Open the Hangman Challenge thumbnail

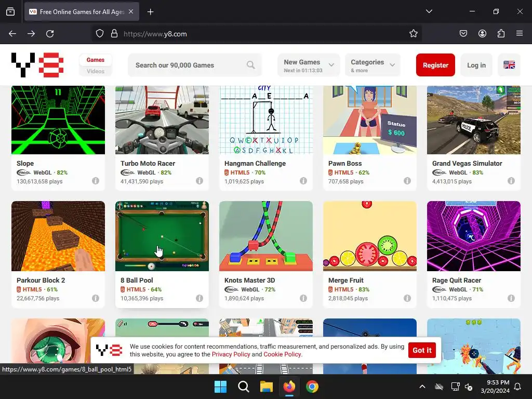click(266, 120)
